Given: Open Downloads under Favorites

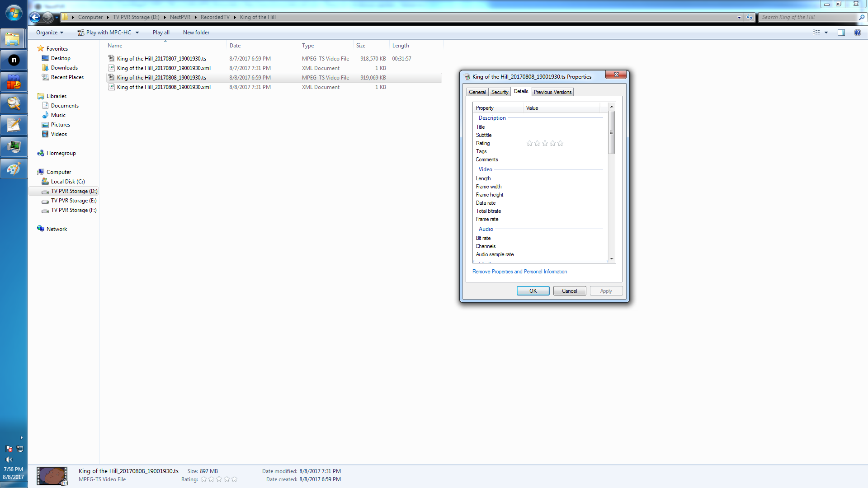Looking at the screenshot, I should [x=64, y=68].
